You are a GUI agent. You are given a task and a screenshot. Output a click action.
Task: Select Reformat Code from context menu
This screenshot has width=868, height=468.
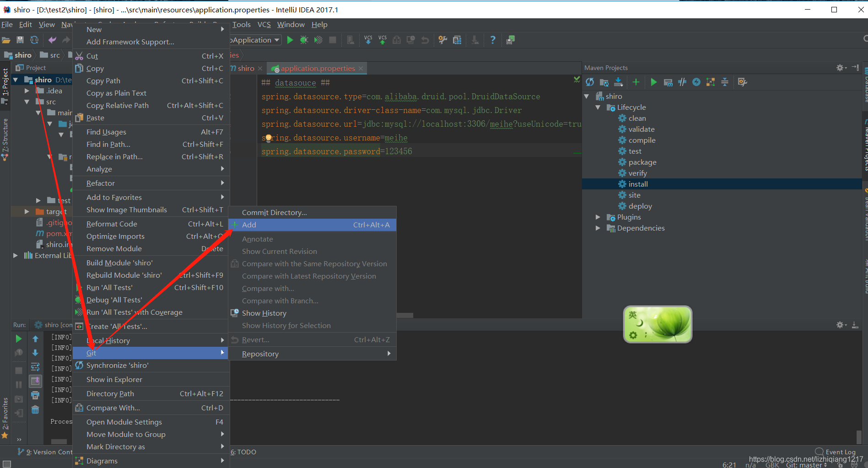[x=151, y=224]
